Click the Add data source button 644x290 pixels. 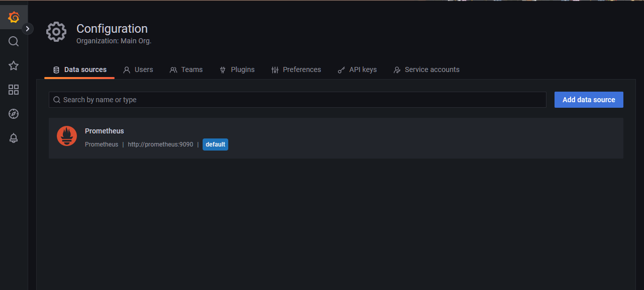pos(588,99)
